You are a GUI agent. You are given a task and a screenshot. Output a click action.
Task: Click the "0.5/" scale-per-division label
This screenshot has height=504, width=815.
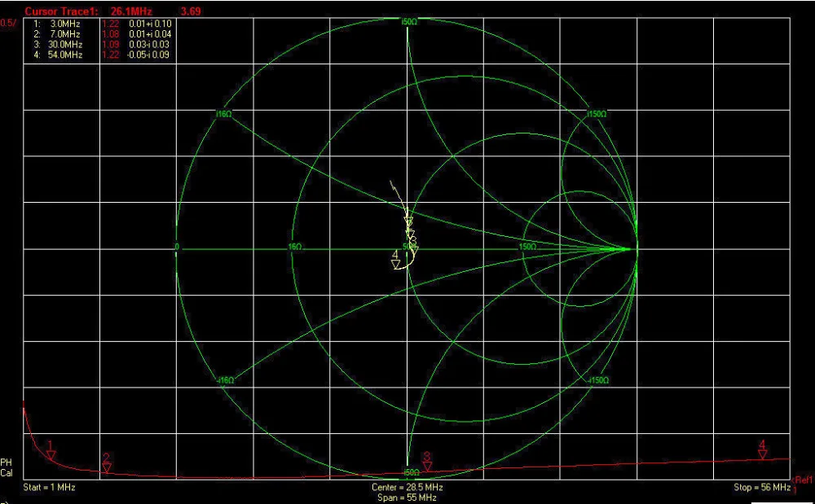[x=8, y=23]
